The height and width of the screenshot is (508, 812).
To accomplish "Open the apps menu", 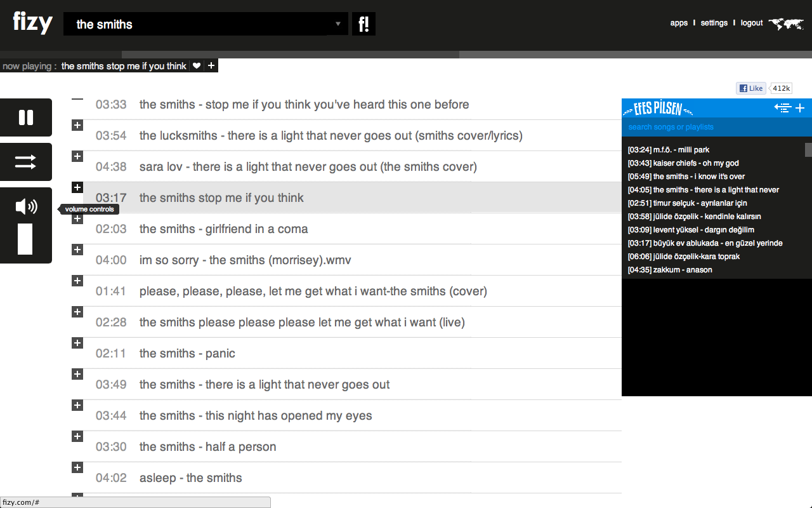I will 679,23.
